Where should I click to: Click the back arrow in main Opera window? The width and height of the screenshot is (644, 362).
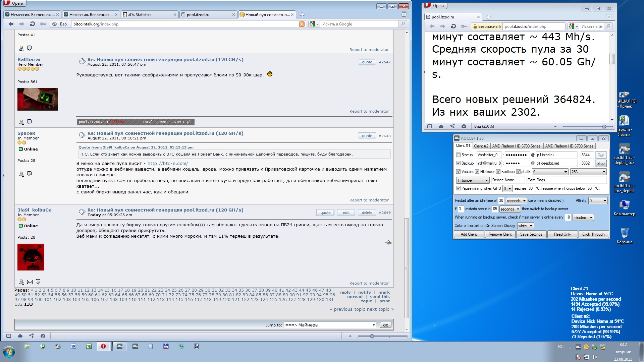click(x=11, y=24)
